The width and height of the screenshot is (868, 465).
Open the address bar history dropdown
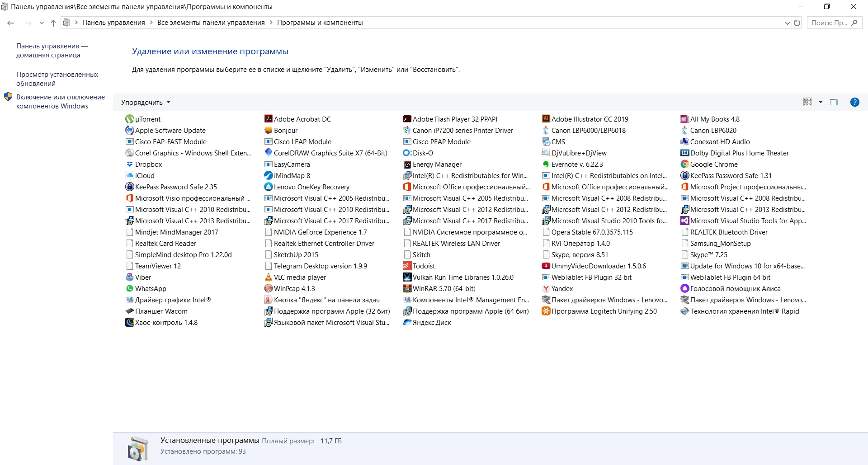788,23
